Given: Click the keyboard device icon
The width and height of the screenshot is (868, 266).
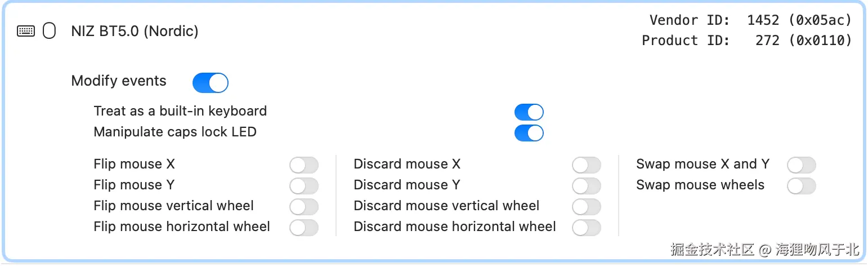Looking at the screenshot, I should [26, 31].
